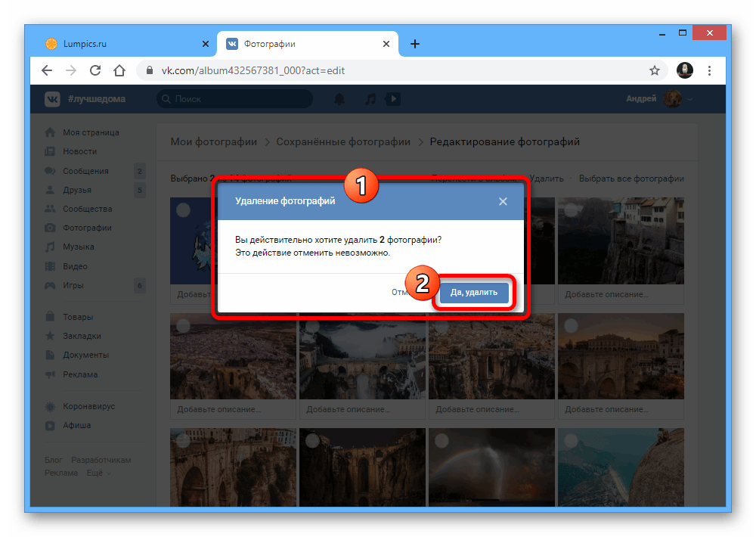Click 'Удалить' link above photo grid
The height and width of the screenshot is (537, 756).
coord(547,178)
